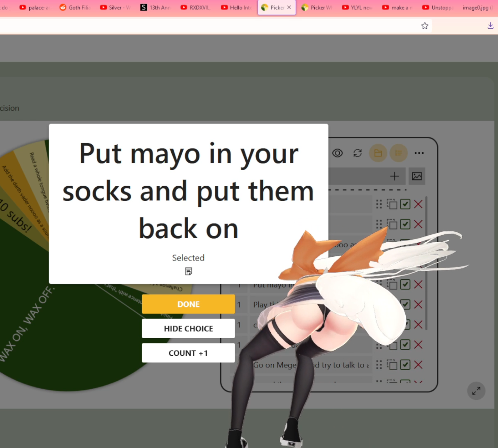This screenshot has height=448, width=498.
Task: Click the plus icon to add input
Action: tap(395, 176)
